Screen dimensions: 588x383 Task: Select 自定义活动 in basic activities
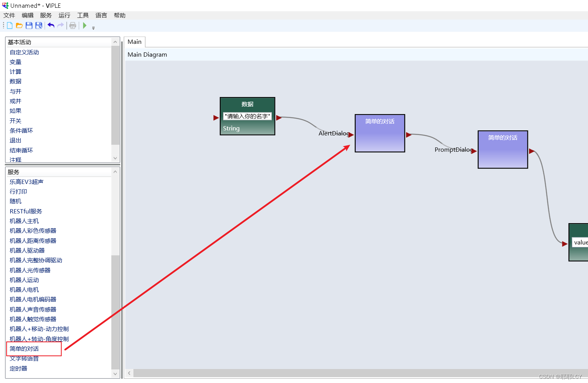[x=24, y=52]
